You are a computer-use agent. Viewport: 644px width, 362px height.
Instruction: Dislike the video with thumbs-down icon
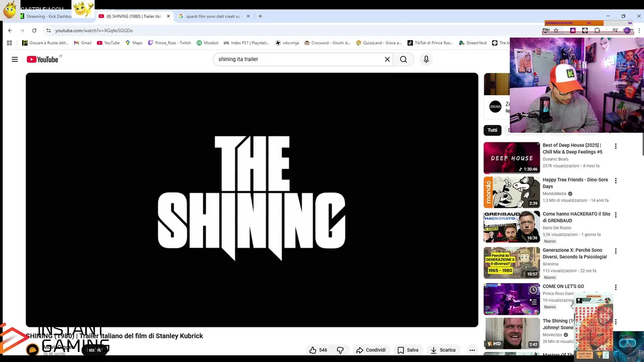click(x=340, y=350)
